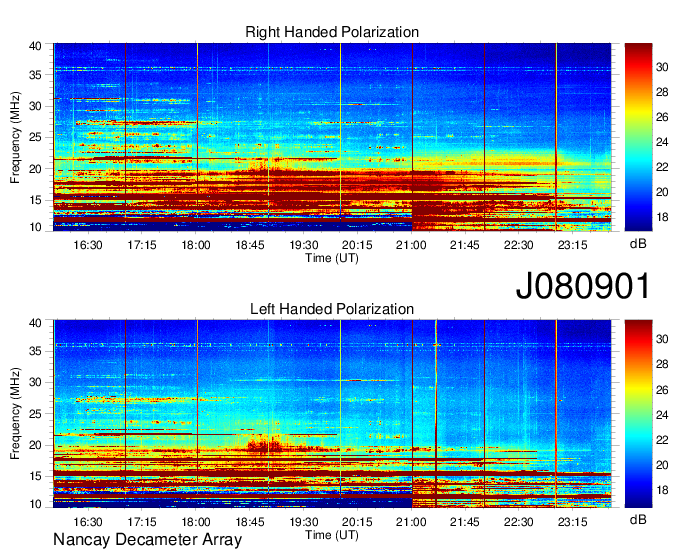Click "30" frequency tick of Right Handed plot
680x552 pixels.
tap(36, 106)
